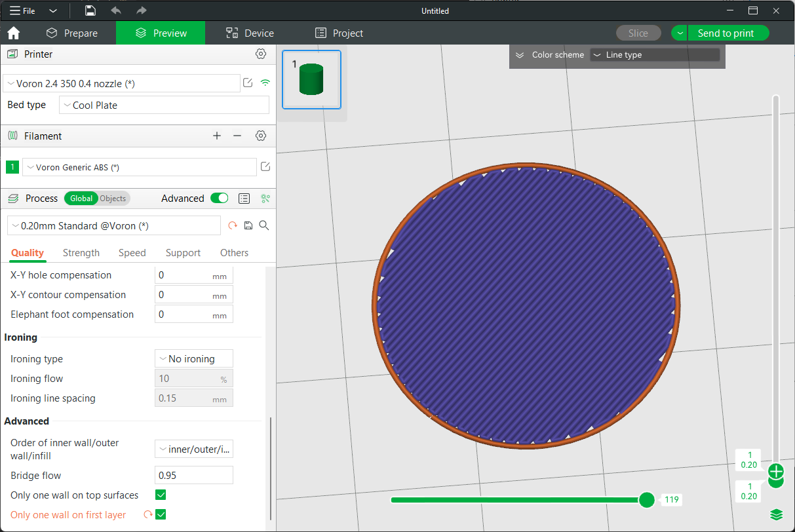Click the horizontal move slider handle
The image size is (795, 532).
pos(646,500)
